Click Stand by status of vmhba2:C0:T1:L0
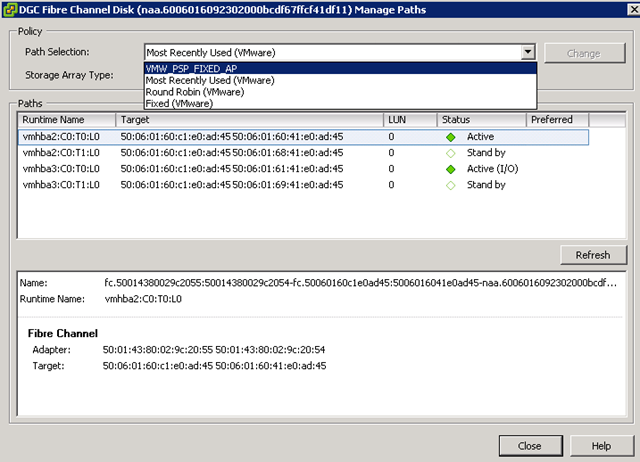This screenshot has height=462, width=640. 486,153
